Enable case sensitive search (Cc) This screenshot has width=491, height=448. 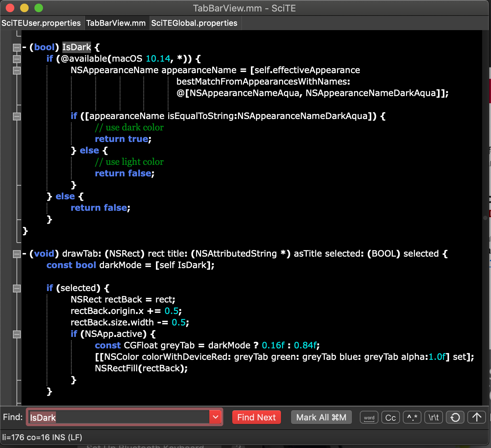pos(390,418)
